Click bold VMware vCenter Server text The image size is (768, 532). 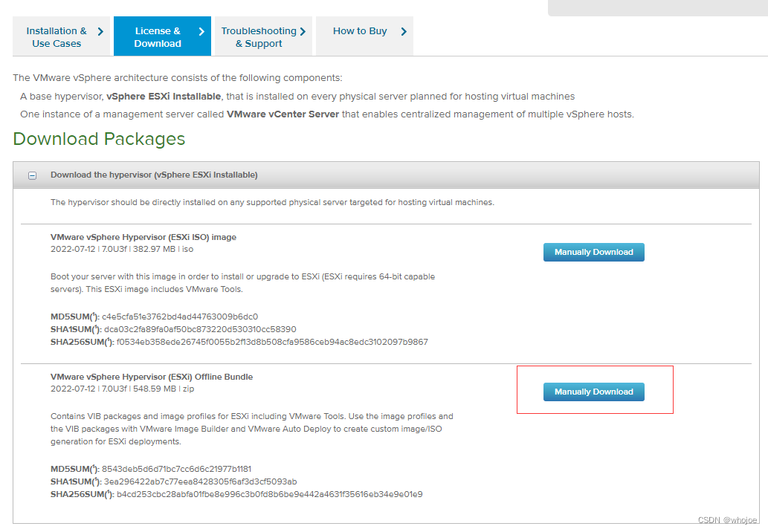[x=283, y=114]
